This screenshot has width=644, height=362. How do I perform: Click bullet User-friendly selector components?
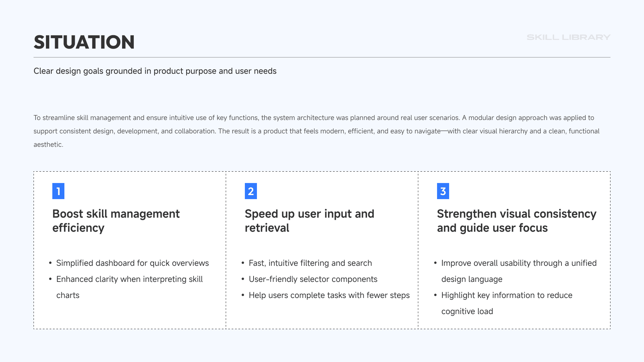pyautogui.click(x=313, y=279)
